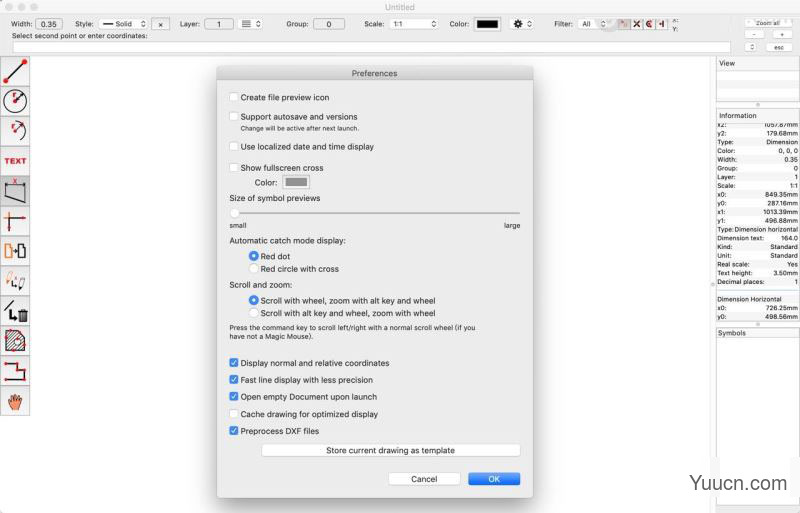Viewport: 800px width, 513px height.
Task: Select Red dot catch mode
Action: tap(254, 256)
